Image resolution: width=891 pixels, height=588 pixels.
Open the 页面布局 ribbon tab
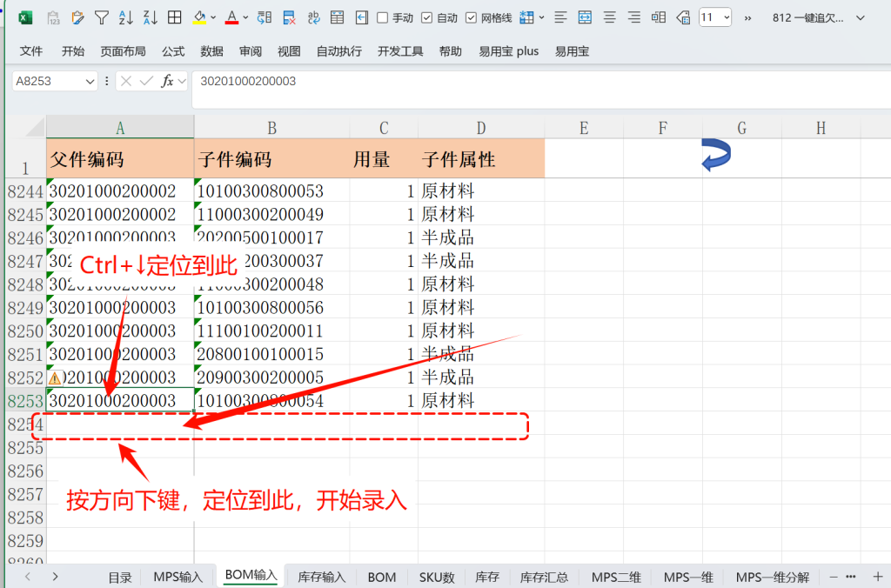click(x=123, y=51)
